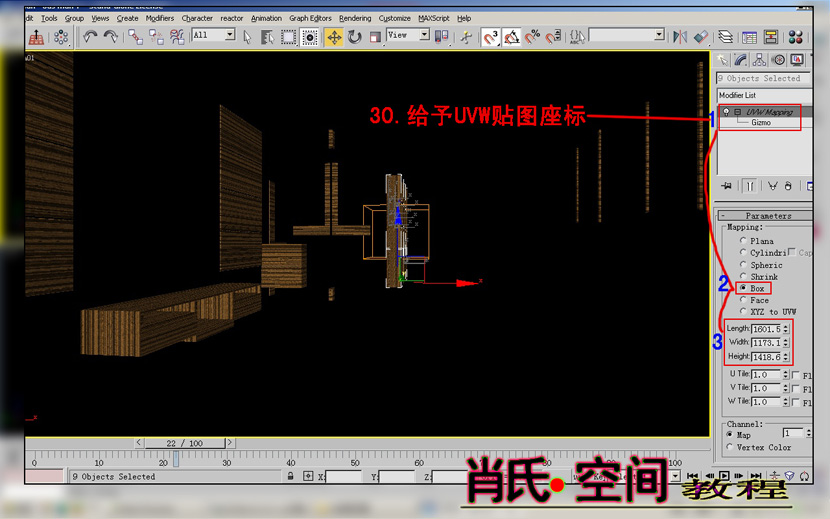Click the U Tile value field
Viewport: 830px width, 519px height.
click(766, 375)
